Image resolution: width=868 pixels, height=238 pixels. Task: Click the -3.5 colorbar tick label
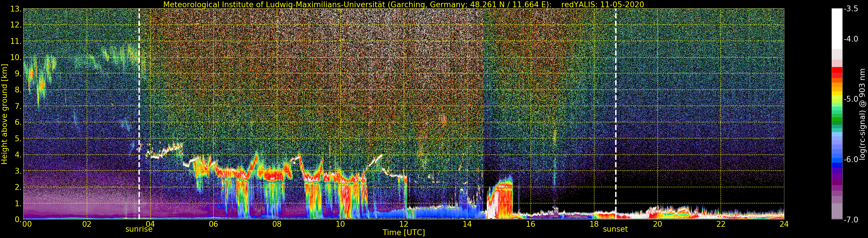[850, 9]
